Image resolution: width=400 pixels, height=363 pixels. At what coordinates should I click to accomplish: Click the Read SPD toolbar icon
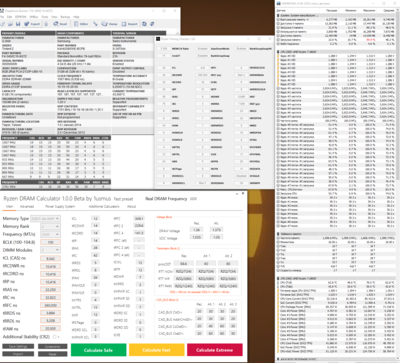pyautogui.click(x=60, y=24)
